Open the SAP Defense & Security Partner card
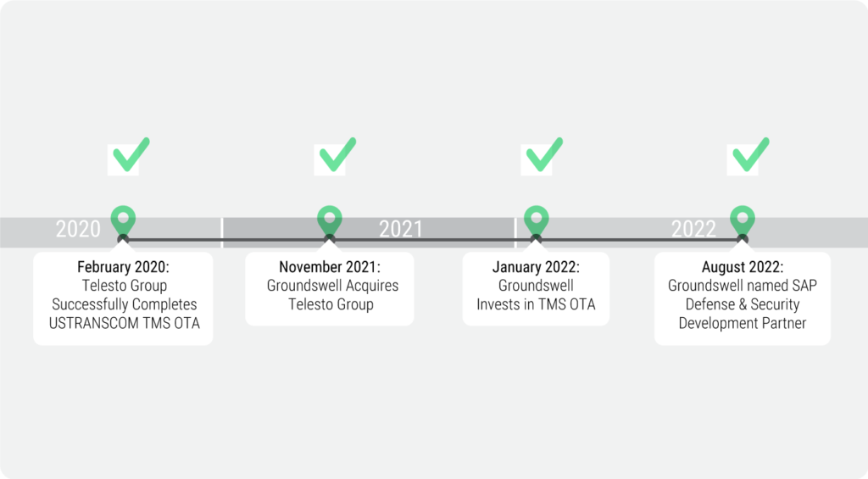The image size is (868, 479). tap(743, 299)
